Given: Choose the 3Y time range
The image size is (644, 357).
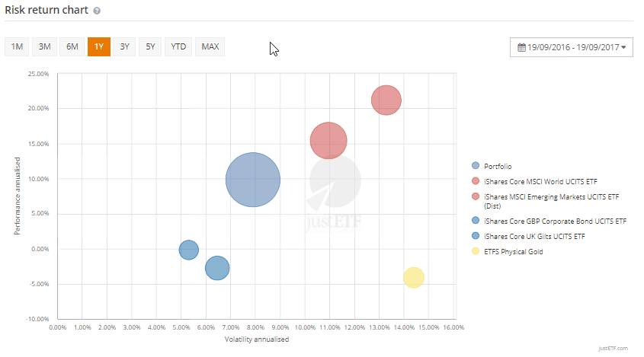Looking at the screenshot, I should point(125,46).
